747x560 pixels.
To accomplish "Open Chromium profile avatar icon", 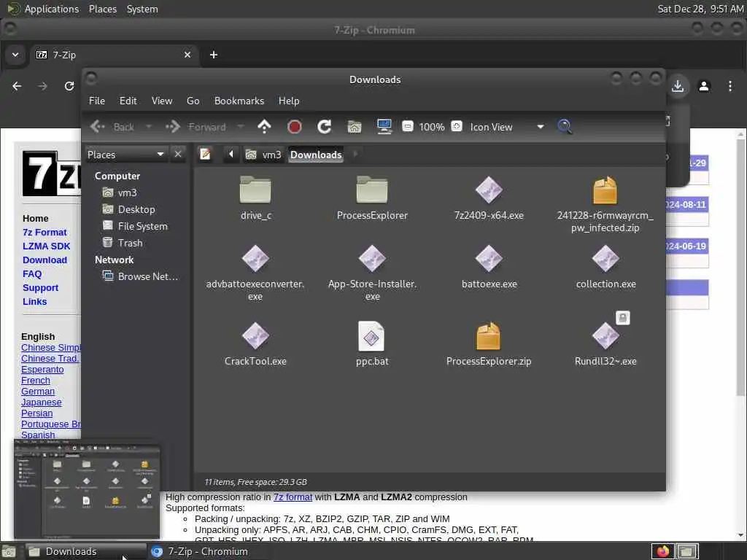I will pos(704,86).
